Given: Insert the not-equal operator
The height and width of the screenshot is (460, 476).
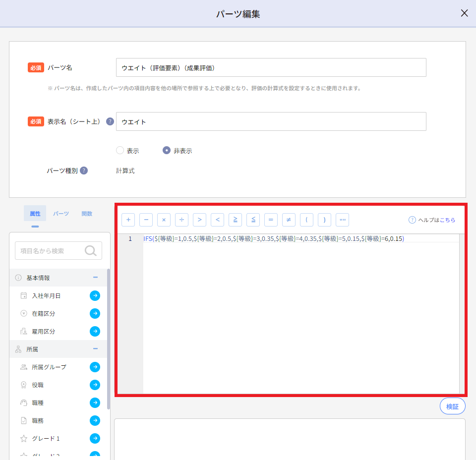Looking at the screenshot, I should pos(289,220).
